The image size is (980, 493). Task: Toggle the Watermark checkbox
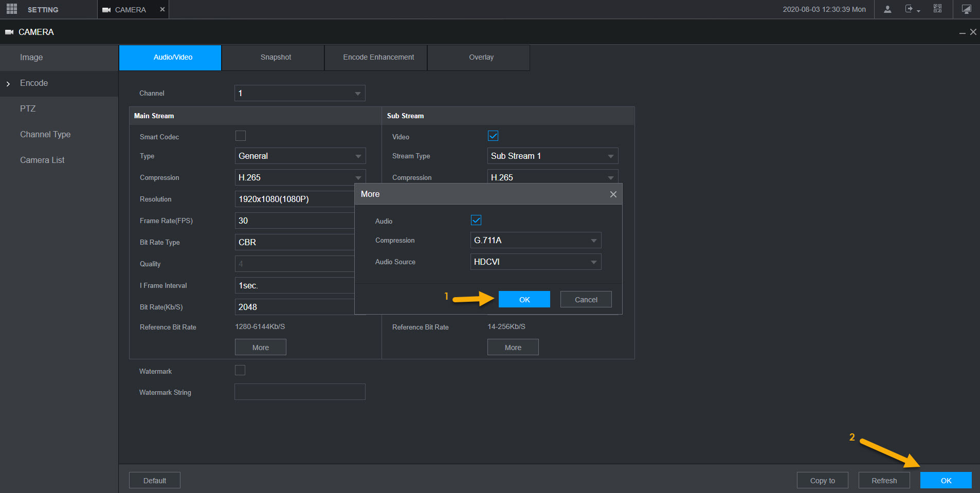(240, 370)
